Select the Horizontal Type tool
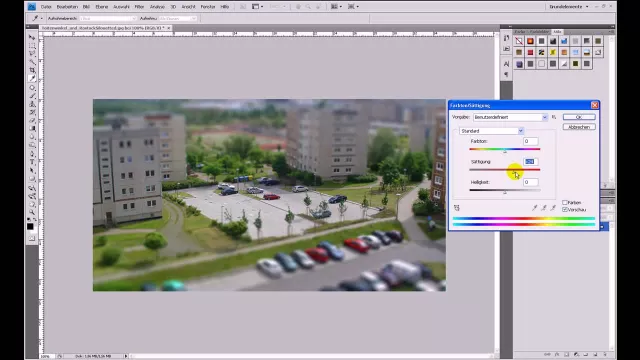The height and width of the screenshot is (360, 640). [32, 162]
